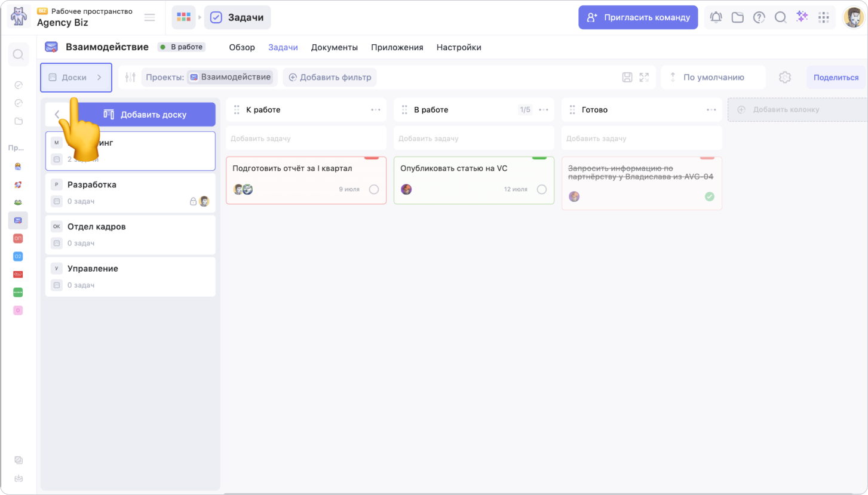Click the save filter floppy disk icon
This screenshot has width=868, height=495.
tap(627, 77)
